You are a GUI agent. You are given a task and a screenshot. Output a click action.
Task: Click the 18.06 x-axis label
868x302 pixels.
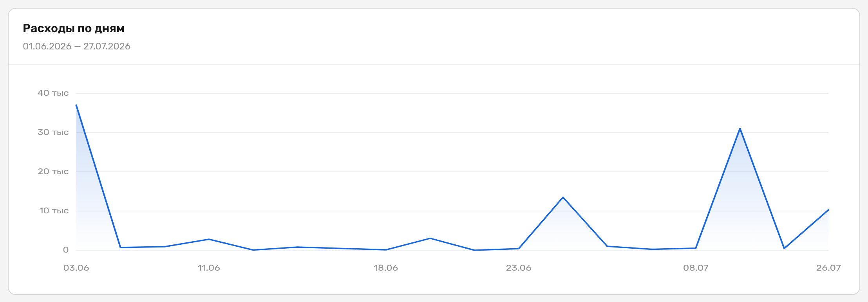point(386,268)
